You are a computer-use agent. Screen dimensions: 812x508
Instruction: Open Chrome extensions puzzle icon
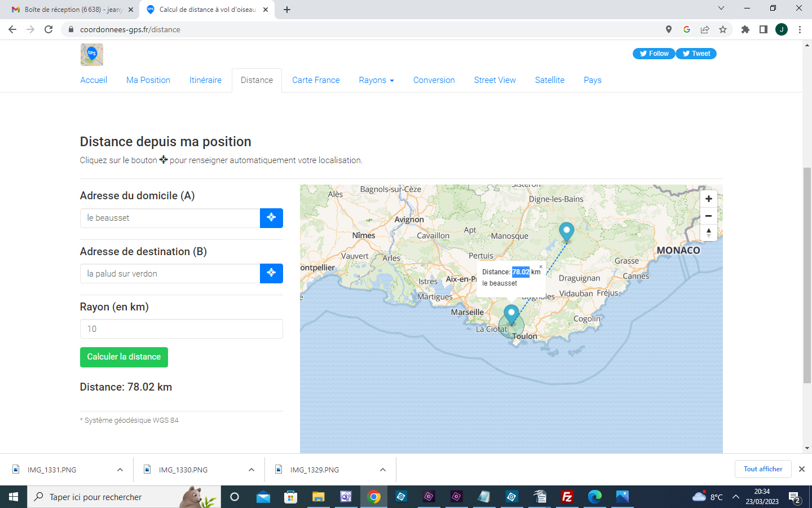coord(745,29)
